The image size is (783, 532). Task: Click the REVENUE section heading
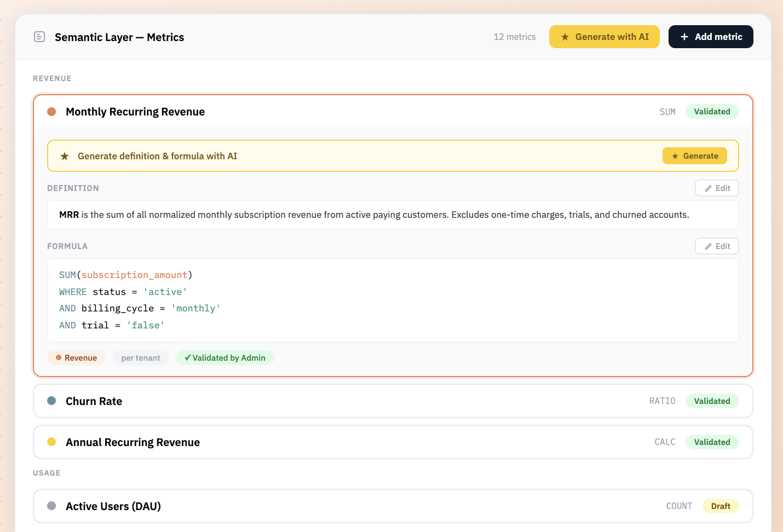point(52,78)
